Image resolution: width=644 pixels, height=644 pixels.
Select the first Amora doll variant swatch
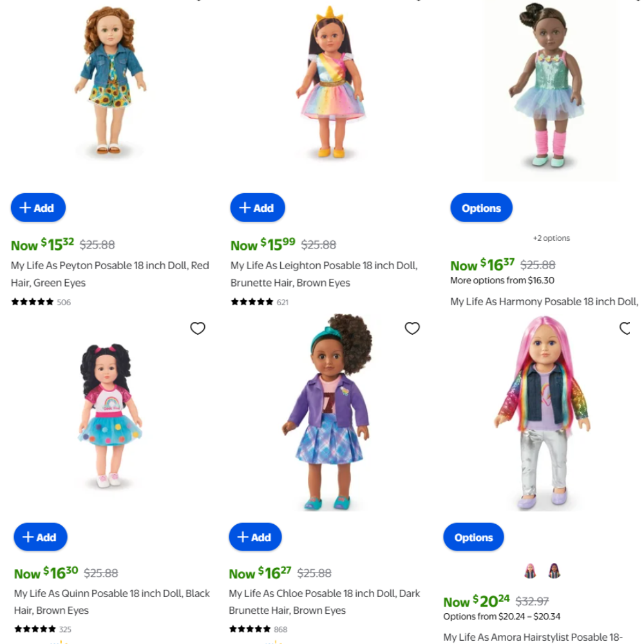click(530, 571)
